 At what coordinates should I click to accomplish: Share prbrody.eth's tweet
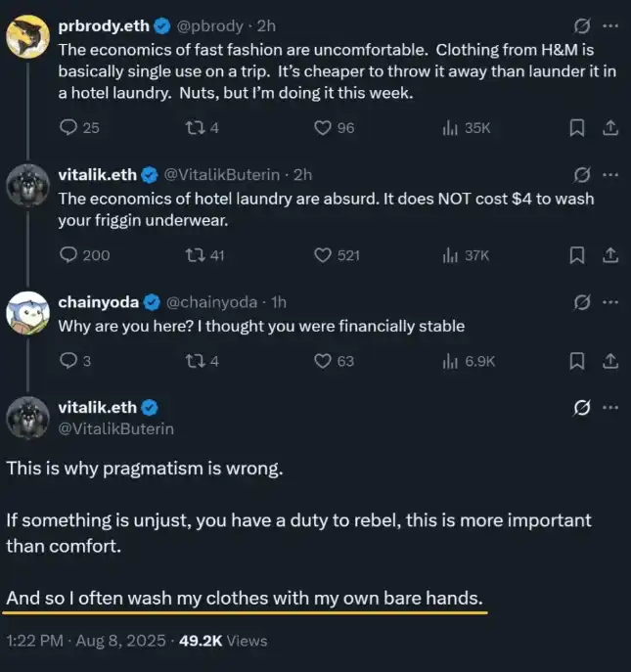[x=608, y=127]
